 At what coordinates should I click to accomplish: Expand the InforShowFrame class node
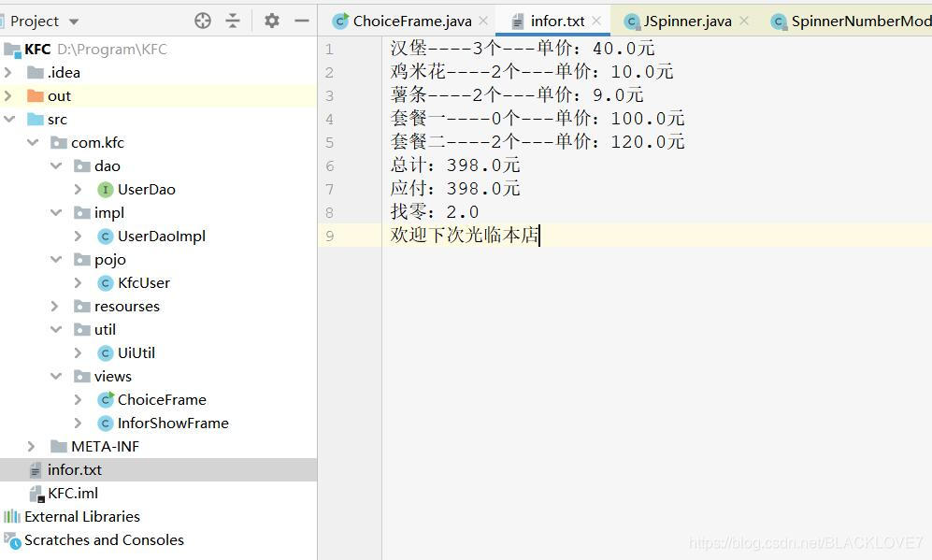pyautogui.click(x=78, y=424)
